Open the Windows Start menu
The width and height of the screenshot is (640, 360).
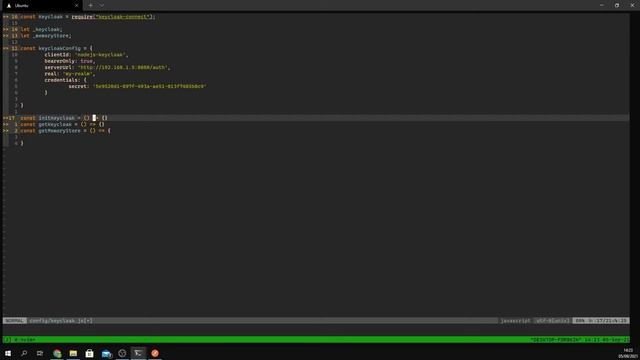8,353
